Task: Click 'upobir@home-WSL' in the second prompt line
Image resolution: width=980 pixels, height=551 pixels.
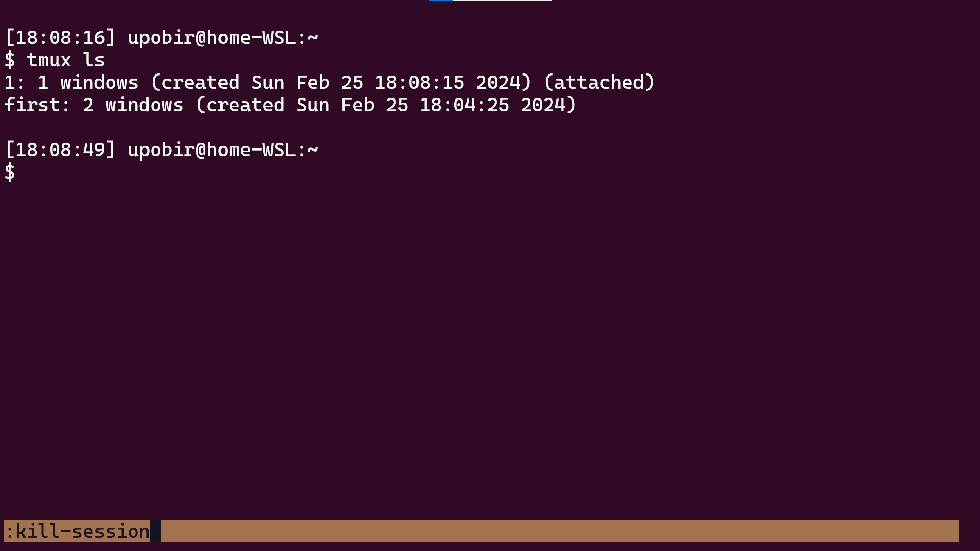Action: pyautogui.click(x=212, y=150)
